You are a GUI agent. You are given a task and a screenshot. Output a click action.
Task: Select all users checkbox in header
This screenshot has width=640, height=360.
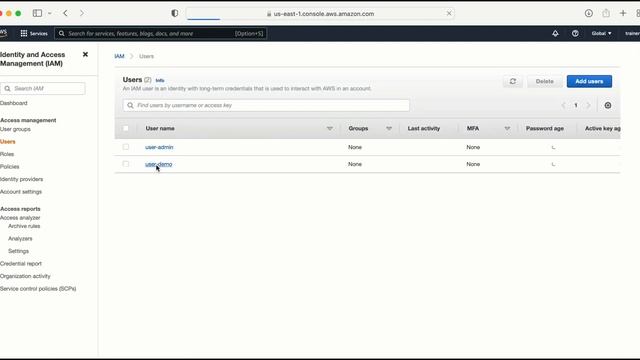[126, 128]
